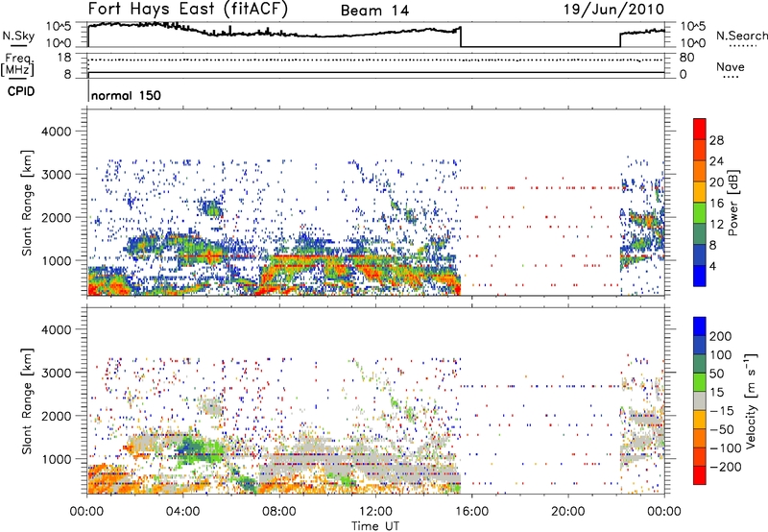Select the 4000 tick of the power panel

56,132
